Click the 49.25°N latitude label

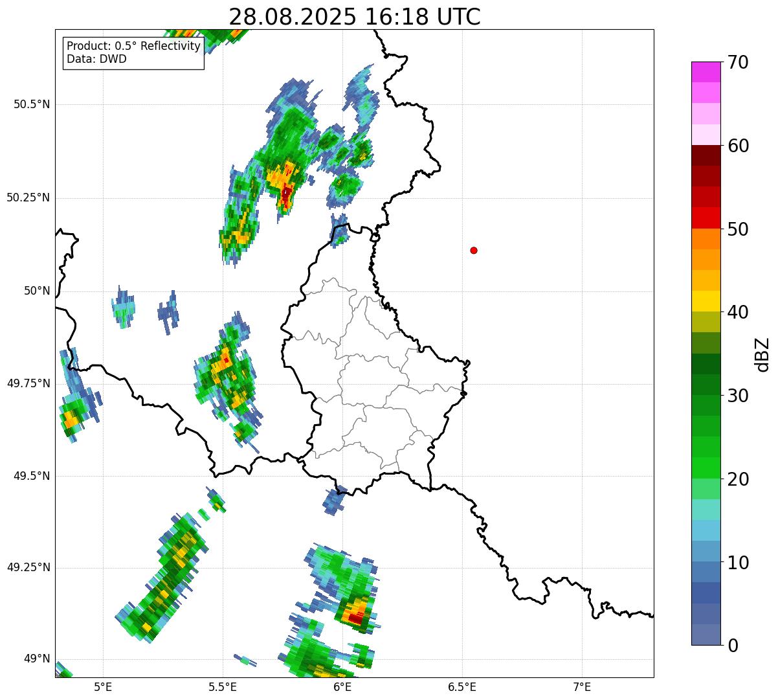click(28, 567)
